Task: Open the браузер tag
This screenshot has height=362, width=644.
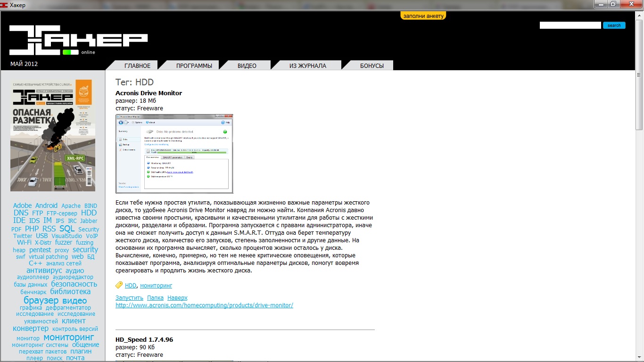Action: [41, 300]
